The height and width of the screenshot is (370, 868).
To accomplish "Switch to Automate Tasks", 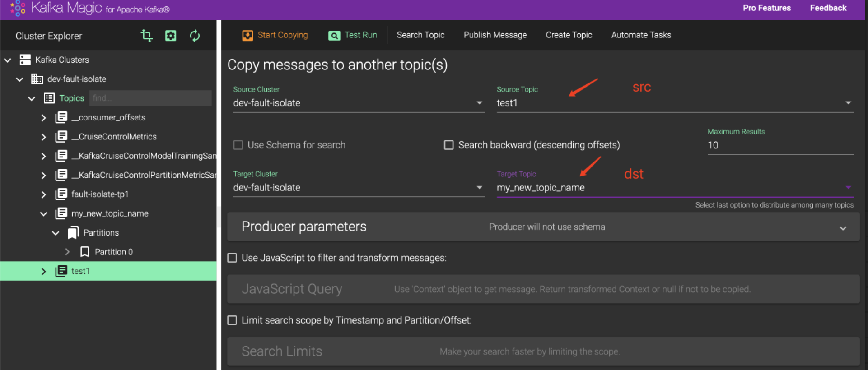I will [x=641, y=35].
